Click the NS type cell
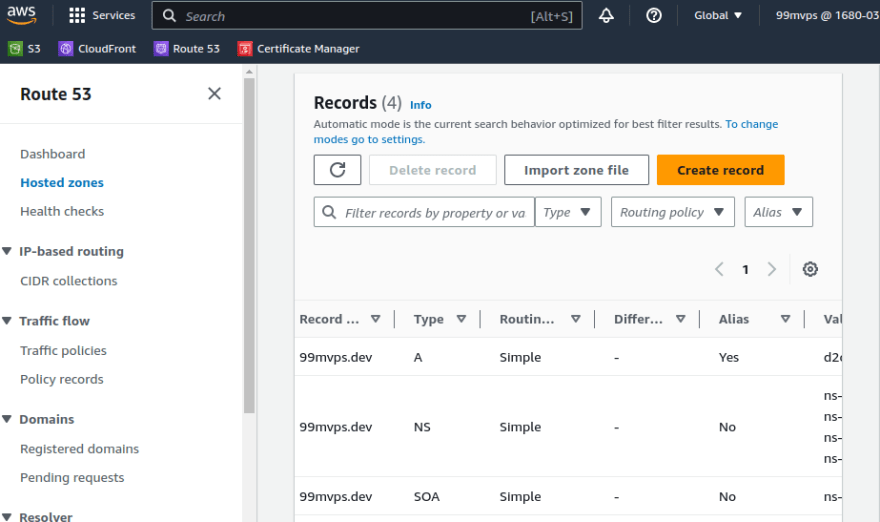Image resolution: width=880 pixels, height=522 pixels. coord(422,427)
